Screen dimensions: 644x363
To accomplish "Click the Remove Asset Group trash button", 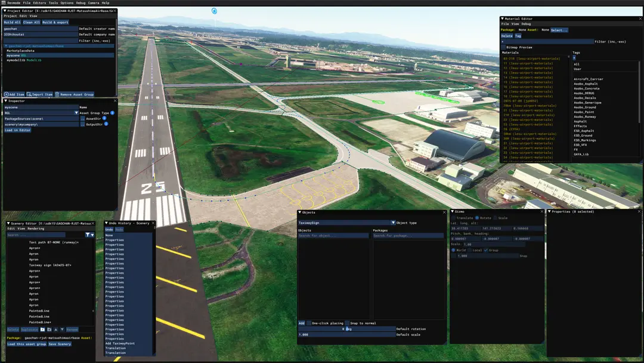I will click(75, 94).
